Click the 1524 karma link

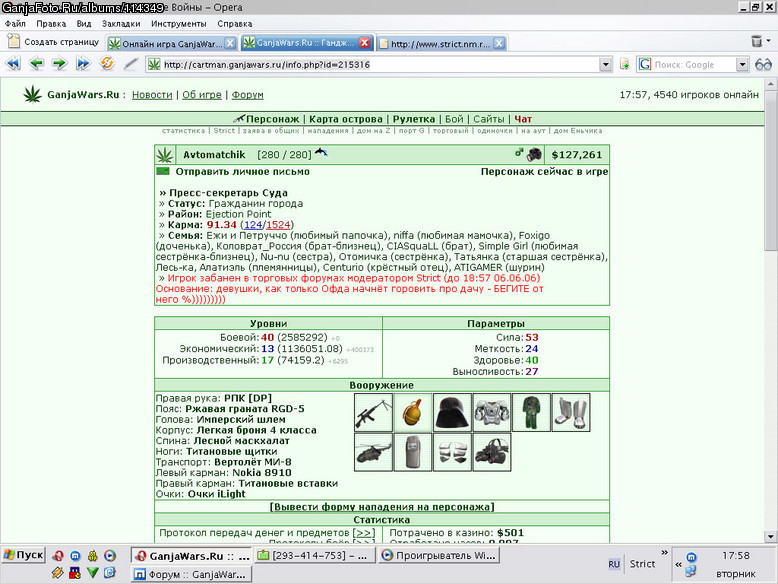(278, 225)
